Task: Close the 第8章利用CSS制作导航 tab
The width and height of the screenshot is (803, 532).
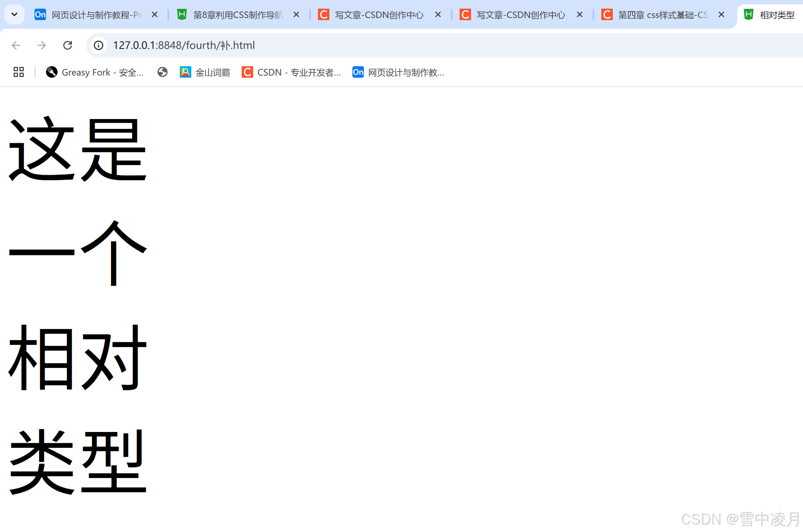Action: tap(296, 15)
